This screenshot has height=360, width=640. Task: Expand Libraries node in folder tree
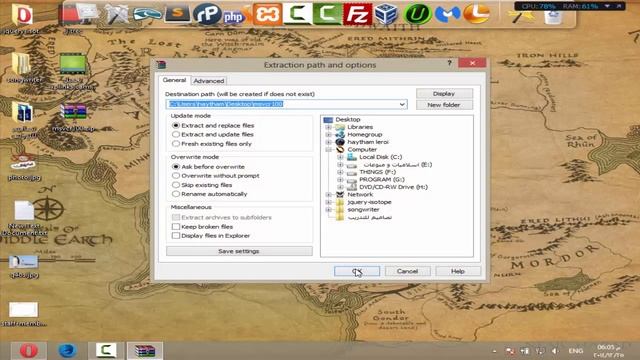click(x=329, y=127)
